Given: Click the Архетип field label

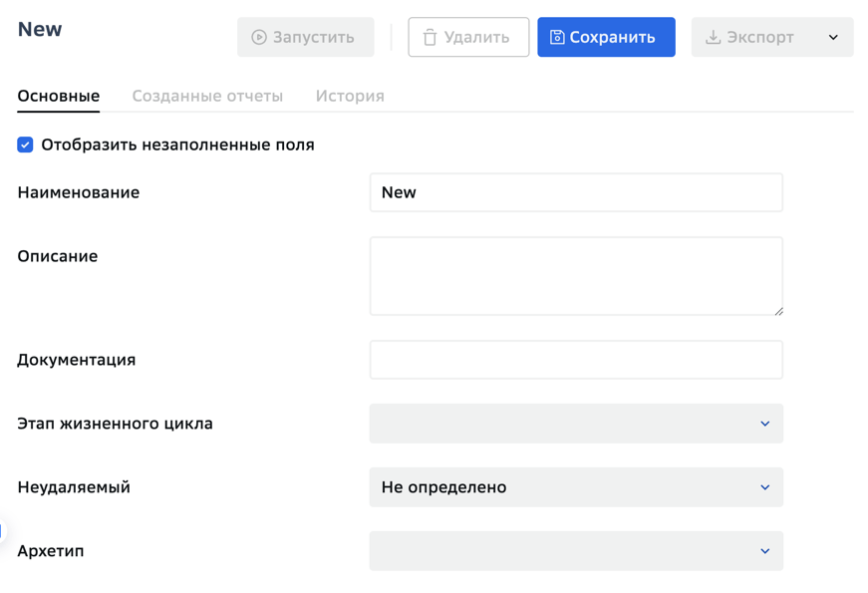Looking at the screenshot, I should click(x=51, y=551).
